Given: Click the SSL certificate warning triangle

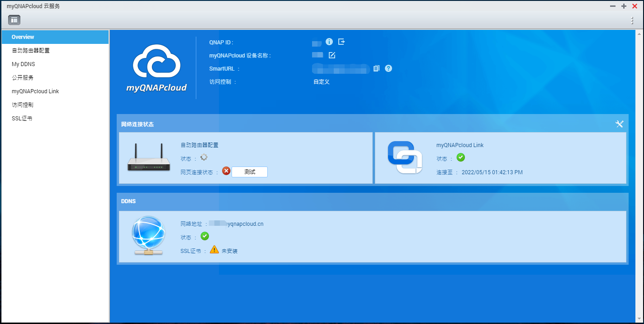Looking at the screenshot, I should coord(214,249).
